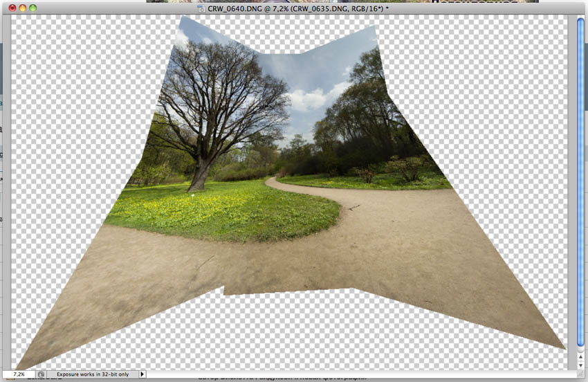588x382 pixels.
Task: Click the large bare tree trunk in panorama
Action: (x=199, y=173)
